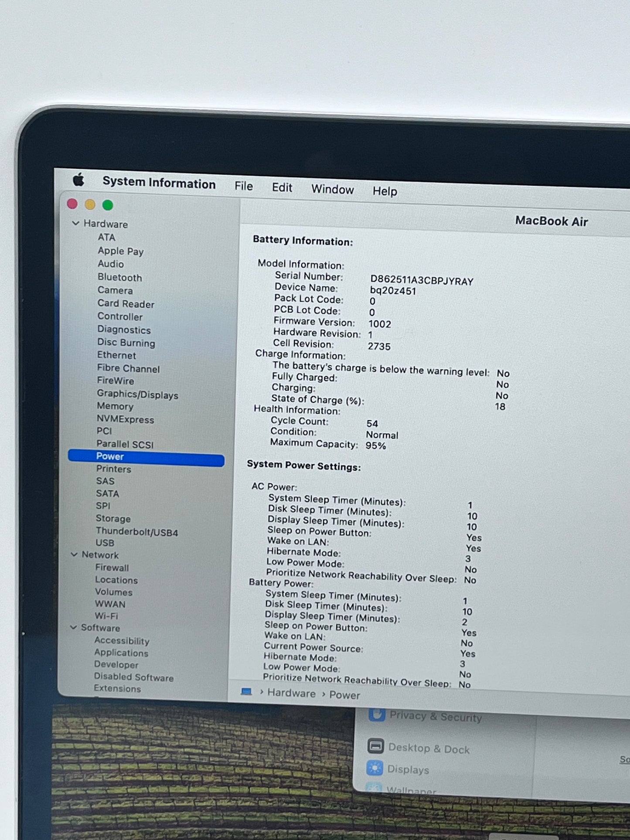The height and width of the screenshot is (840, 630).
Task: Select Firewall under Network
Action: (112, 568)
